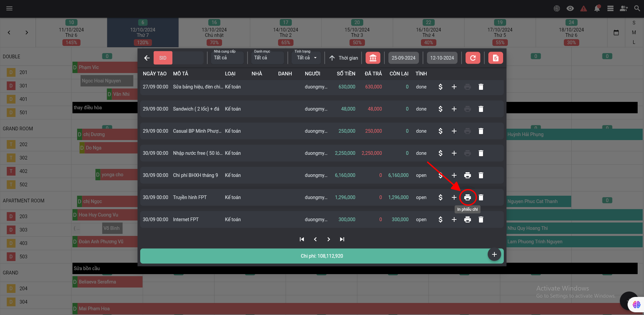Click the target radar icon in top bar

tap(557, 8)
